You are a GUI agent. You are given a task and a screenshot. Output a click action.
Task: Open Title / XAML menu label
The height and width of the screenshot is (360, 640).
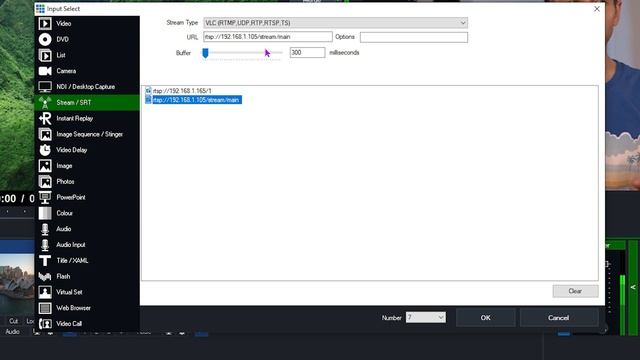click(72, 260)
